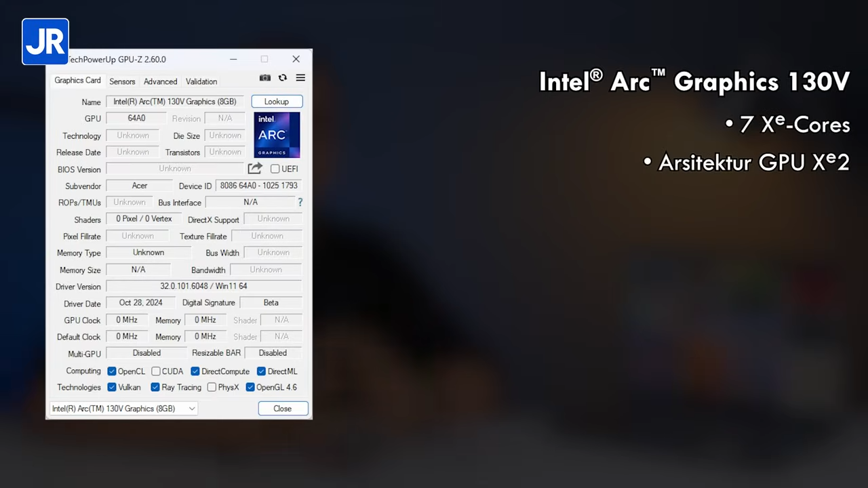Switch to the Sensors tab
This screenshot has width=868, height=488.
pos(122,81)
